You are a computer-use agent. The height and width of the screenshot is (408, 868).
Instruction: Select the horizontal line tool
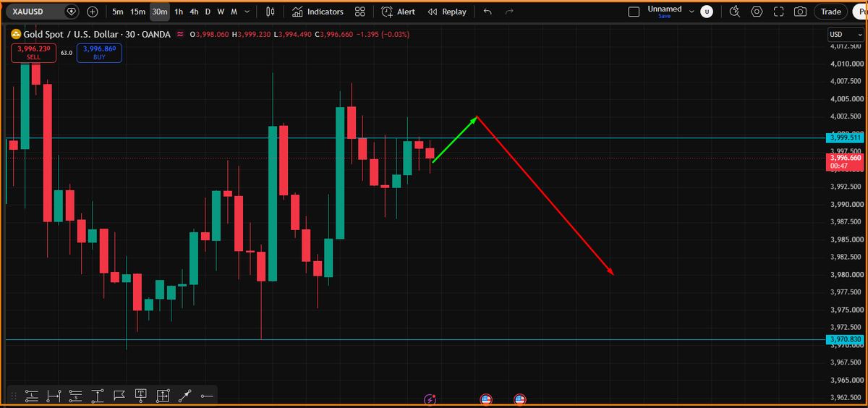pyautogui.click(x=207, y=395)
